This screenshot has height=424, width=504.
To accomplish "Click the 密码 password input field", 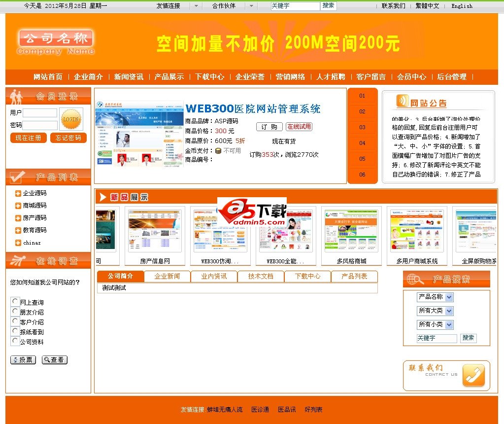I will pyautogui.click(x=40, y=125).
